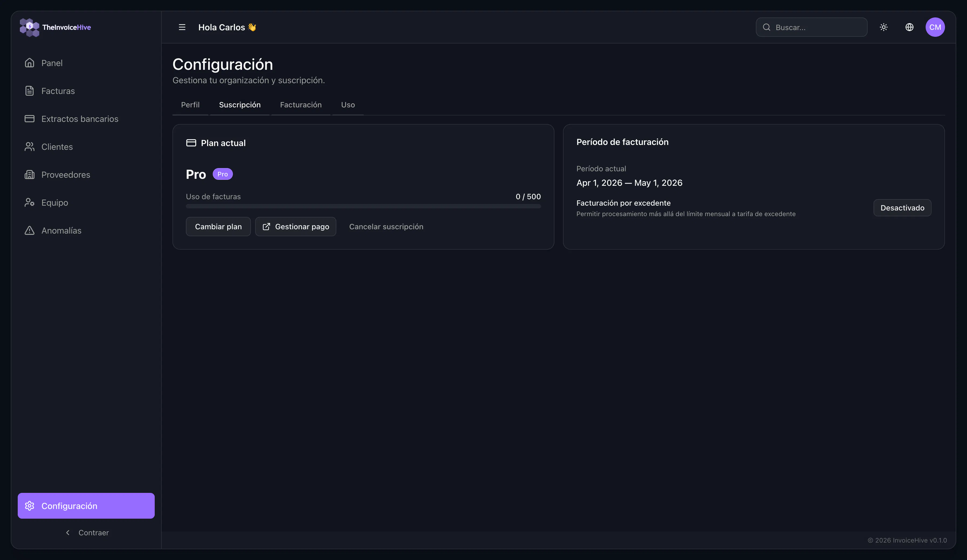The image size is (967, 560).
Task: Click the Equipo user-cog icon
Action: tap(30, 202)
